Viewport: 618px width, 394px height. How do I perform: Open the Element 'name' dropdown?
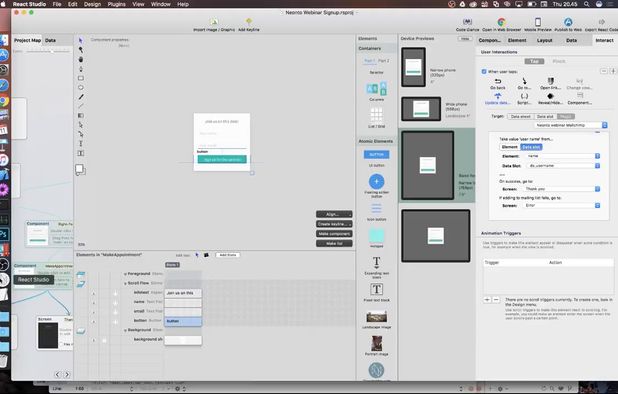(563, 156)
